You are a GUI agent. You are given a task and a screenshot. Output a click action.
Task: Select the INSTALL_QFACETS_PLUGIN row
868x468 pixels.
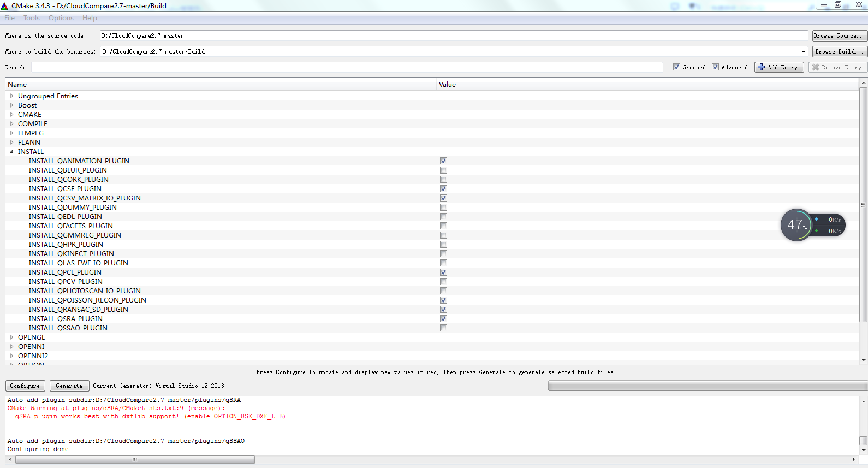(432, 226)
